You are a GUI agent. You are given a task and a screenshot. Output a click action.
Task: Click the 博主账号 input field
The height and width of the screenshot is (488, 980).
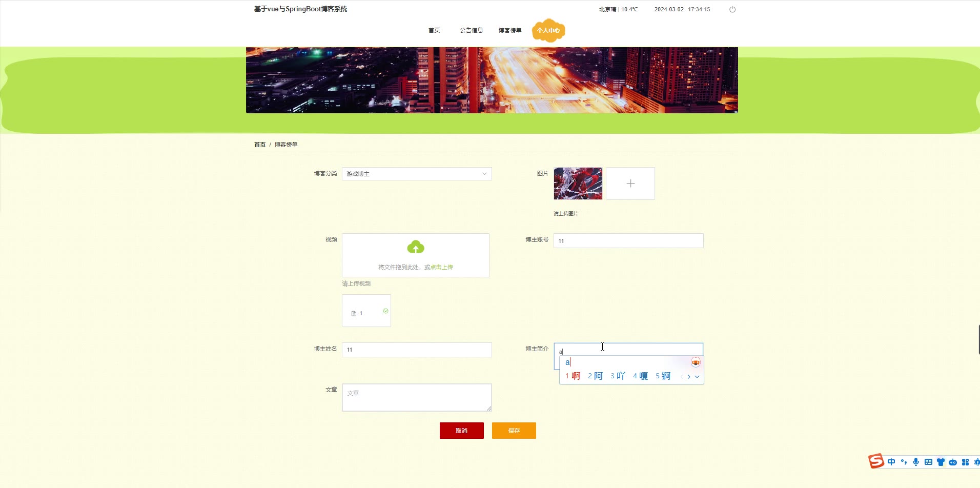click(628, 241)
